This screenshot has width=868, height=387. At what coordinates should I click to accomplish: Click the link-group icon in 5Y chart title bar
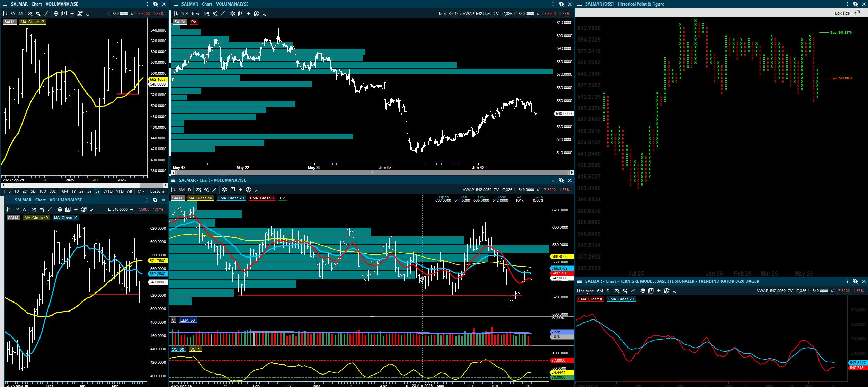coord(156,4)
